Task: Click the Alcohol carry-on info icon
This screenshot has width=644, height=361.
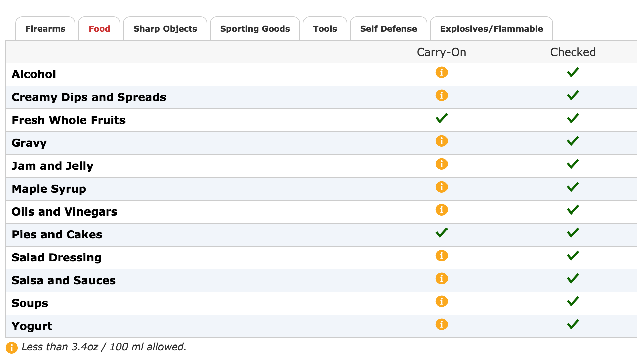Action: [x=441, y=72]
